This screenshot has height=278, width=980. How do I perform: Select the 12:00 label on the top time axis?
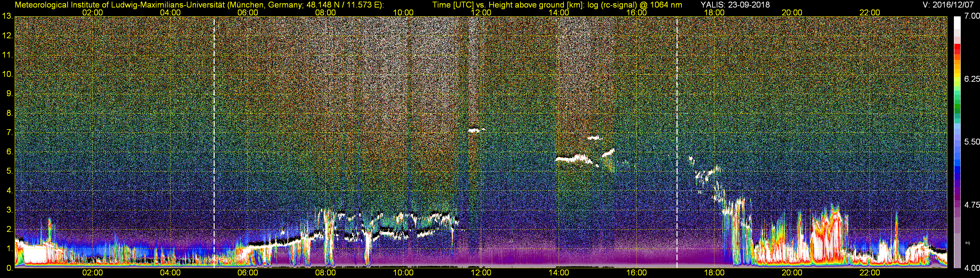click(x=481, y=12)
